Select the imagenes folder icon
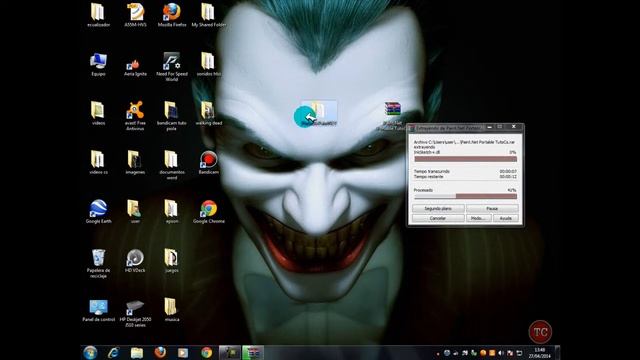The width and height of the screenshot is (640, 360). [135, 162]
